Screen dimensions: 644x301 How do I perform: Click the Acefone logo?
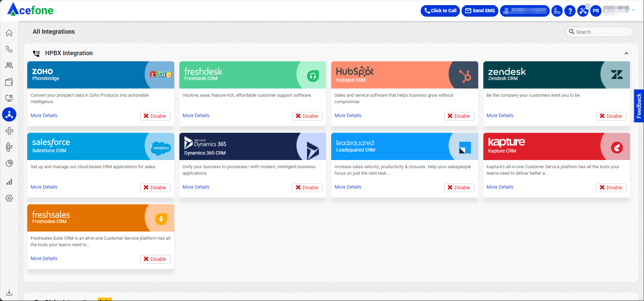(x=30, y=10)
